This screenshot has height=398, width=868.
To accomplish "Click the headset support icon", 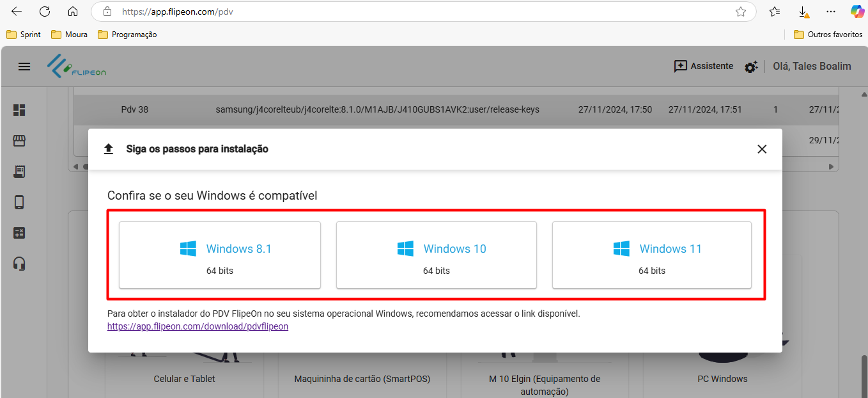I will [x=19, y=264].
